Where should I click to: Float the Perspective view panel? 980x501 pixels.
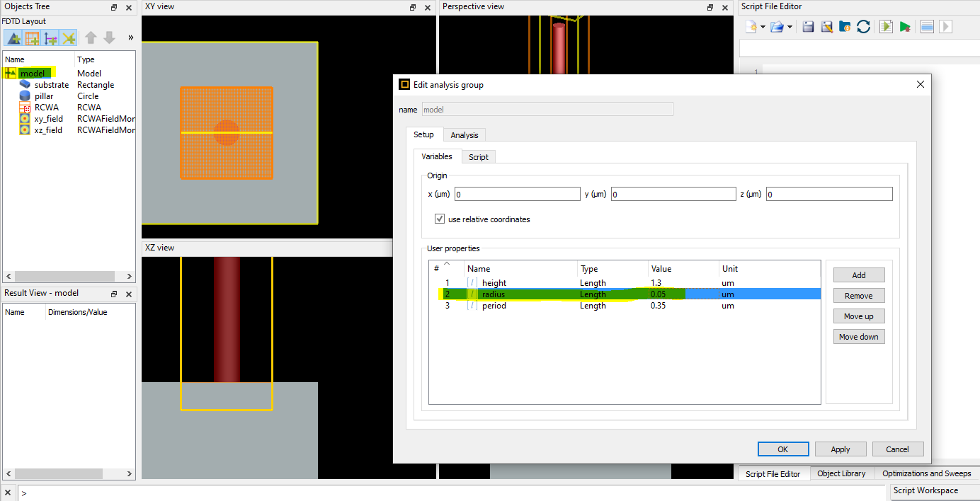click(x=710, y=8)
